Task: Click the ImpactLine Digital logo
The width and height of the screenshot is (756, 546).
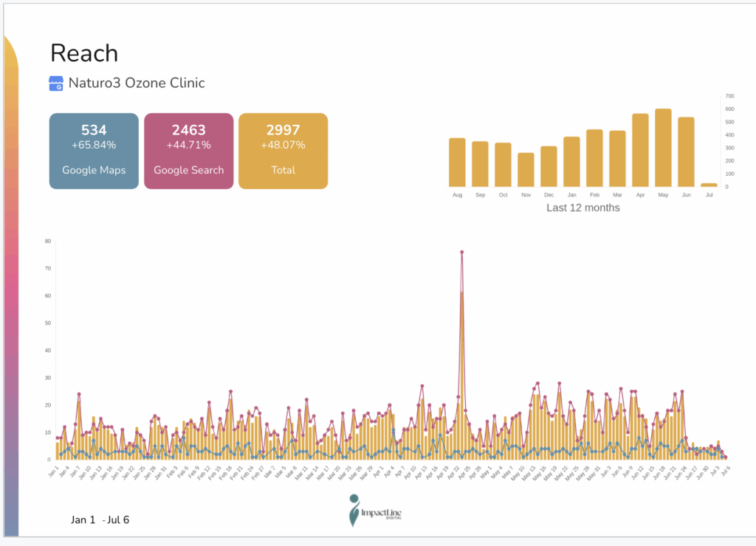Action: coord(376,511)
